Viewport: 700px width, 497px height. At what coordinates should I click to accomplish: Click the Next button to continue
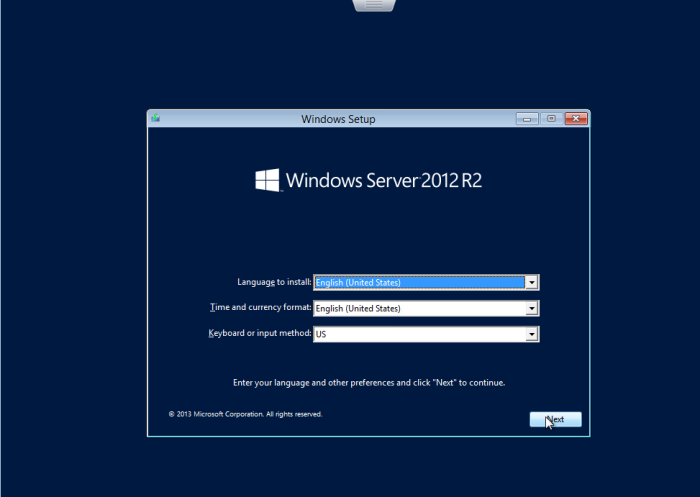(x=555, y=419)
